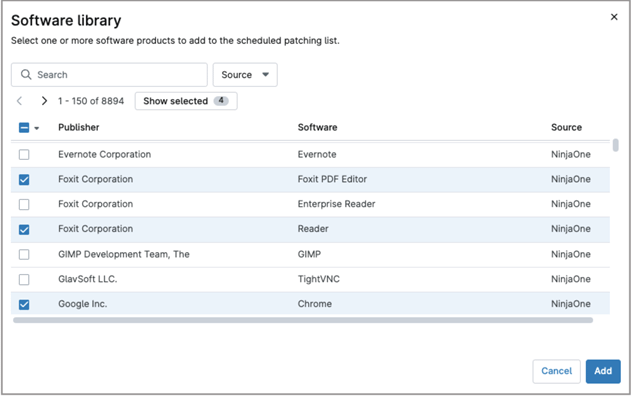Click the Enterprise Reader software name
The image size is (631, 396).
point(336,204)
